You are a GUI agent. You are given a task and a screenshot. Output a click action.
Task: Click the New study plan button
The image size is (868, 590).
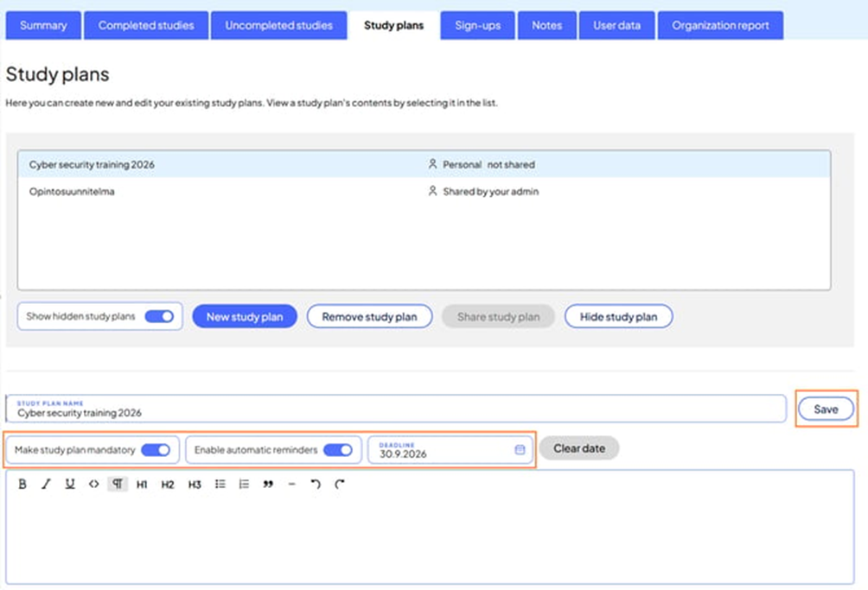point(244,317)
